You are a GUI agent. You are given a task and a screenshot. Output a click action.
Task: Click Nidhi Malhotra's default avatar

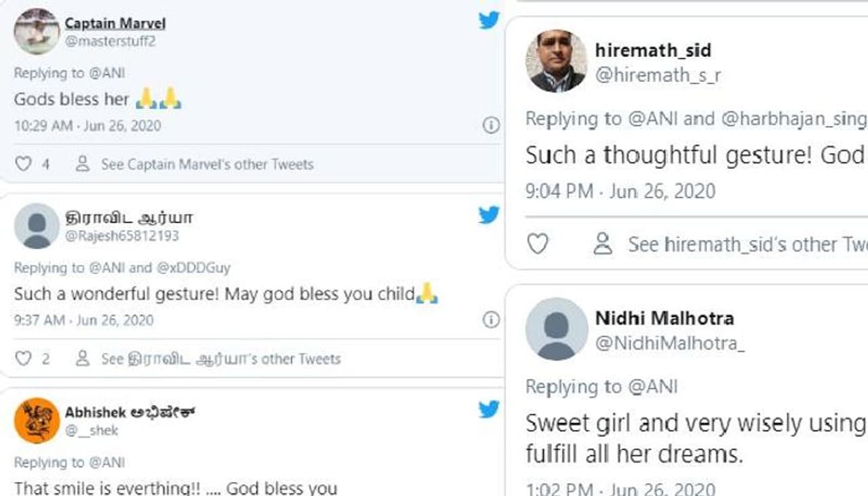click(x=556, y=329)
